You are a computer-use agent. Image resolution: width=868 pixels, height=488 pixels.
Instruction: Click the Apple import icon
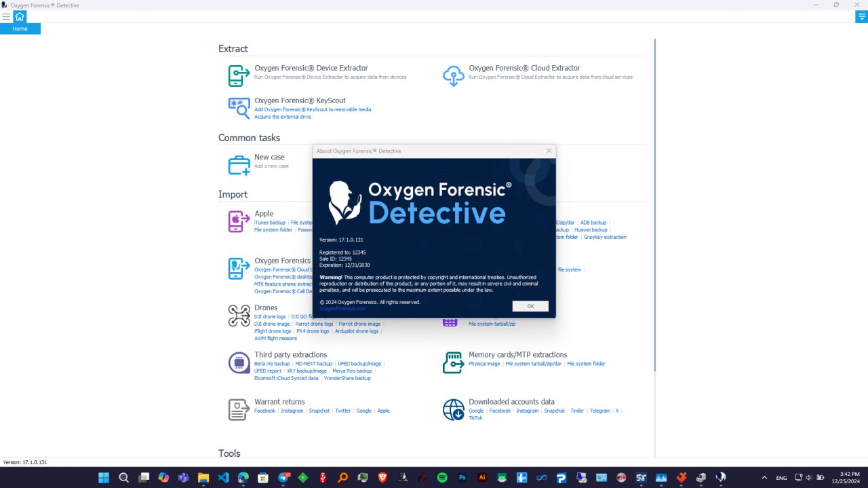(239, 221)
